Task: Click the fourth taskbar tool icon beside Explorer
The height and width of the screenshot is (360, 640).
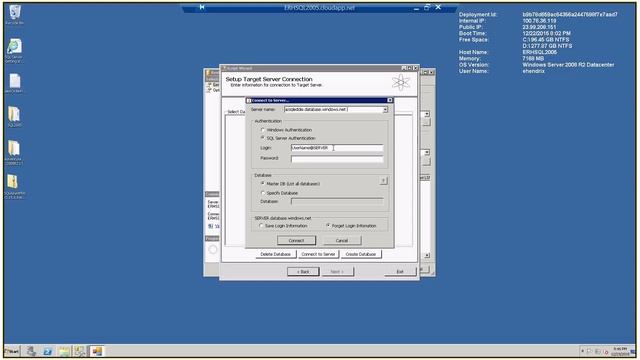Action: [x=80, y=351]
